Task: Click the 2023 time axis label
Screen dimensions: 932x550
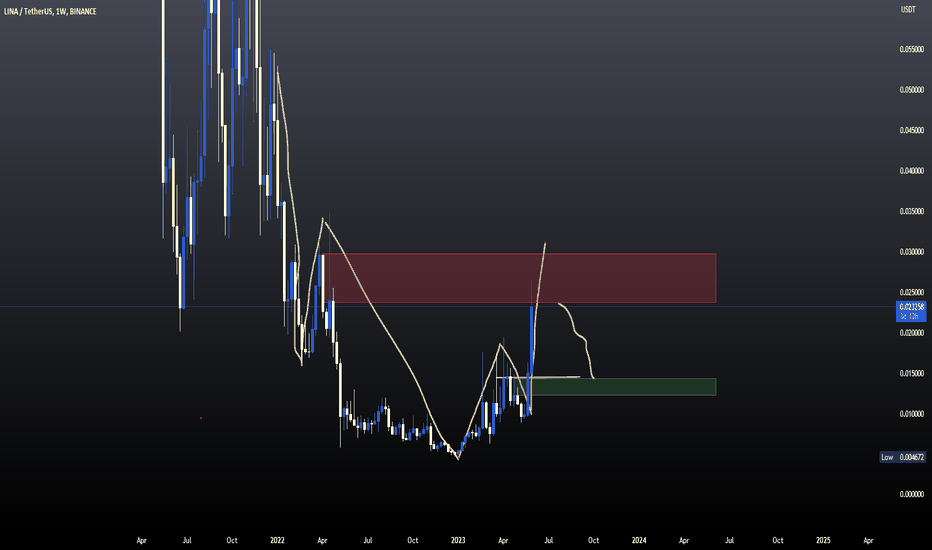Action: click(458, 540)
